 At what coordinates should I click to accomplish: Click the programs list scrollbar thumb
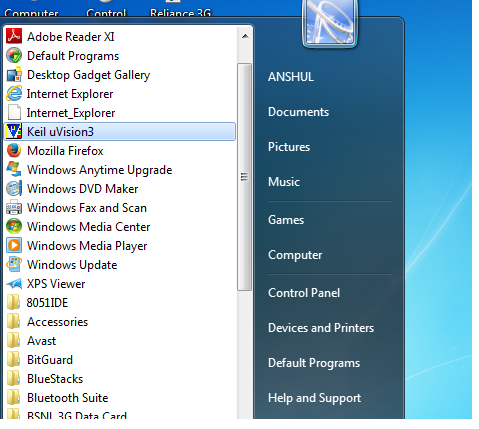tap(245, 177)
